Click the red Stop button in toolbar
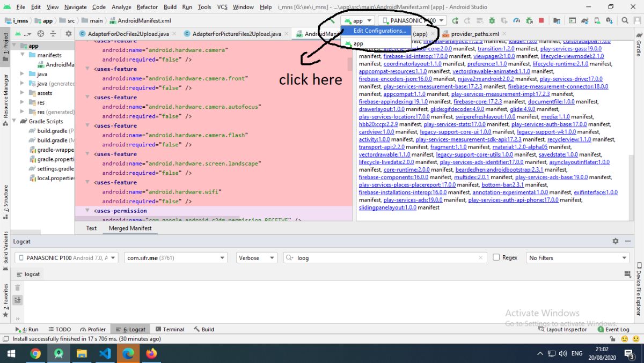644x363 pixels. pos(541,20)
